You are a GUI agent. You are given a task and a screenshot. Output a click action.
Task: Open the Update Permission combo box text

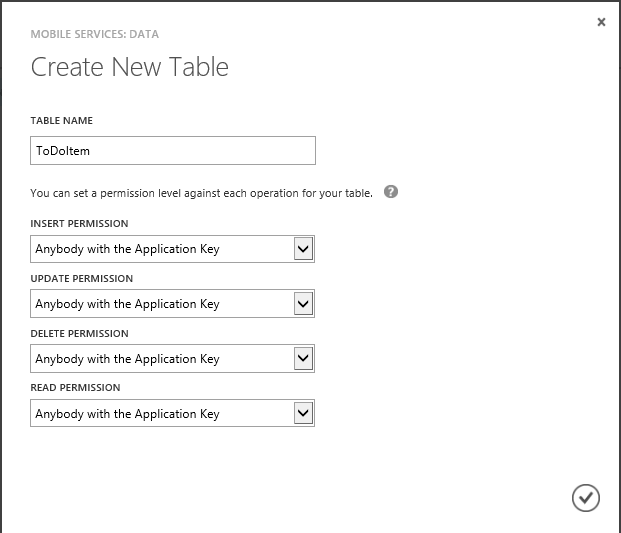160,304
